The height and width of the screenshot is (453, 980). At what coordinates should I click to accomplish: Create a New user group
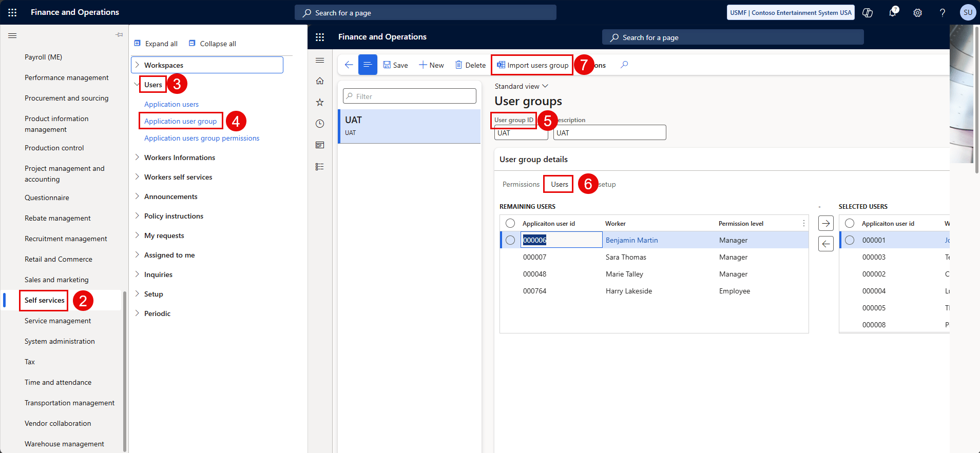(431, 65)
